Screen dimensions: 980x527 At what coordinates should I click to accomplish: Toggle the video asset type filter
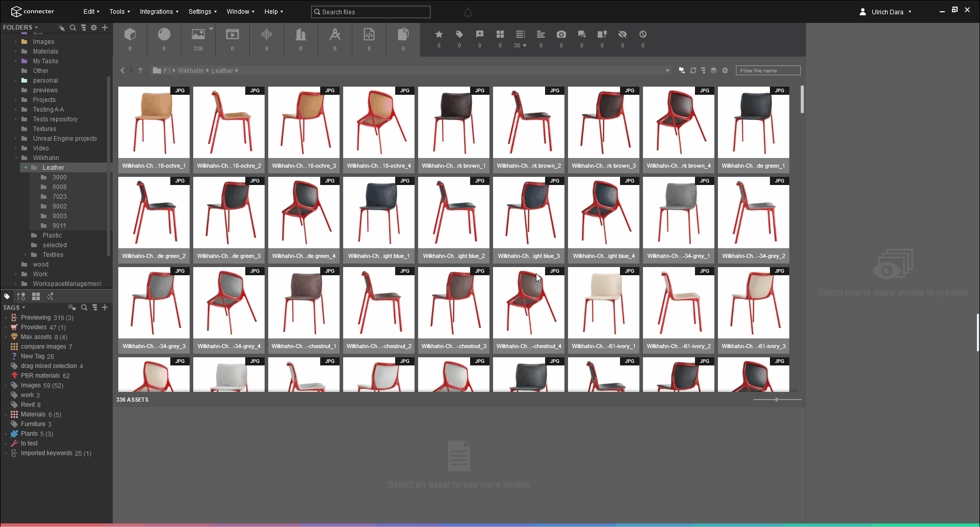click(x=232, y=35)
